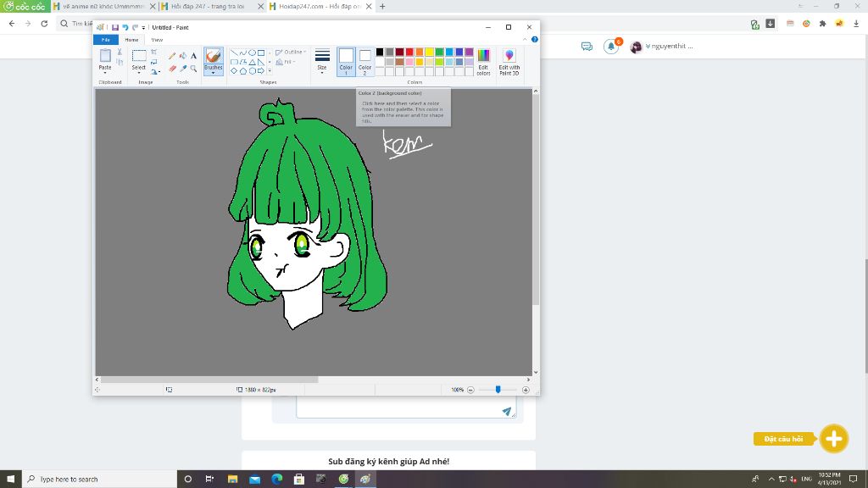Click the Edit colors button

pos(483,61)
